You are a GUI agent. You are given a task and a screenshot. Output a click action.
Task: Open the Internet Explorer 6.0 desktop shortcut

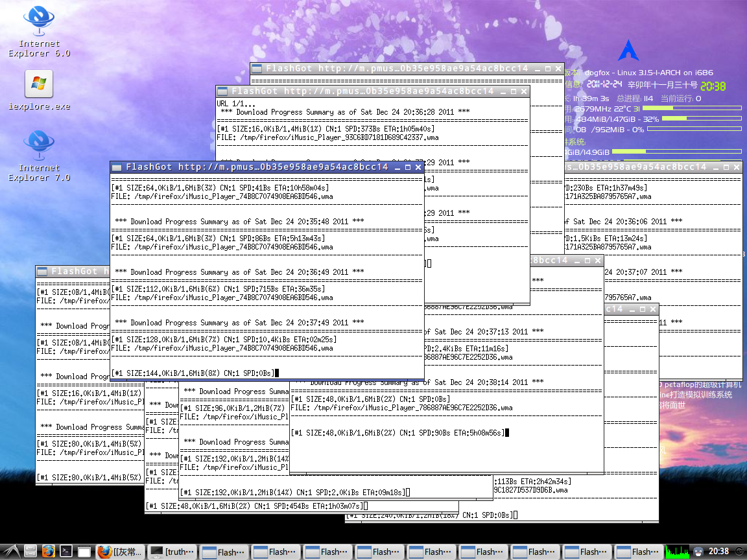coord(39,31)
